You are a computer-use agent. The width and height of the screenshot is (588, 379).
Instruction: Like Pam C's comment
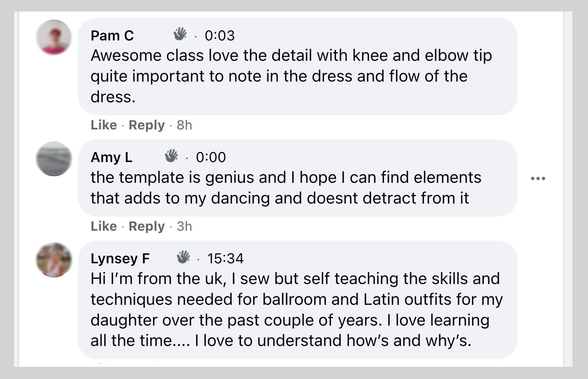point(103,125)
